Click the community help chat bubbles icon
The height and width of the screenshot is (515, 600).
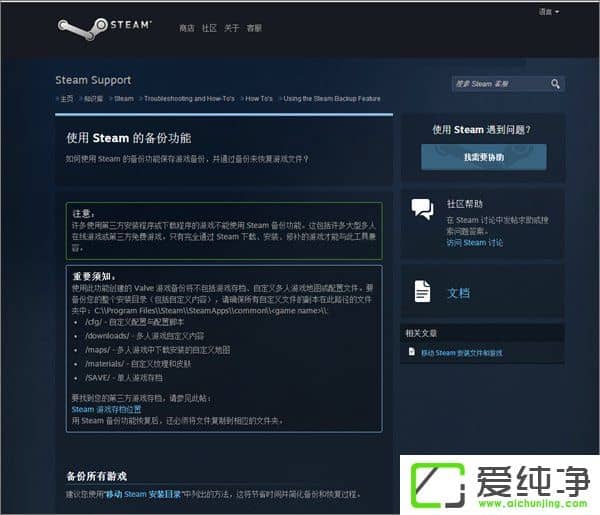tap(422, 209)
